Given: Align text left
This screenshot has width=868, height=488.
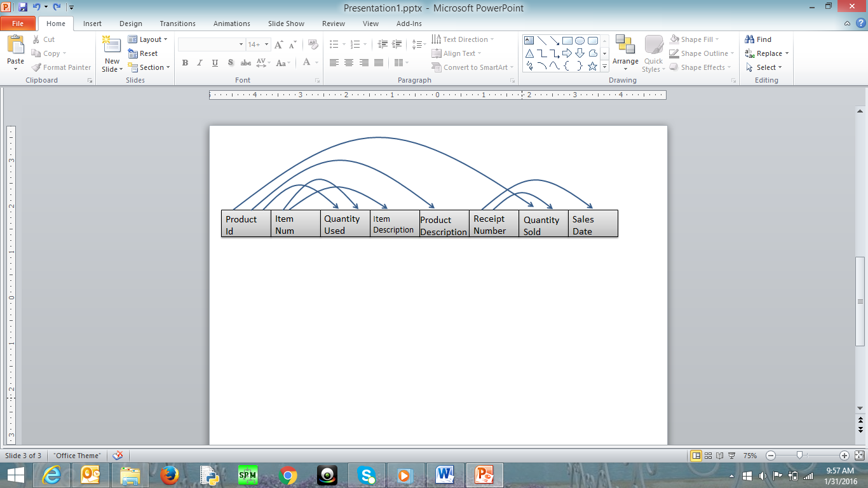Looking at the screenshot, I should [x=334, y=62].
